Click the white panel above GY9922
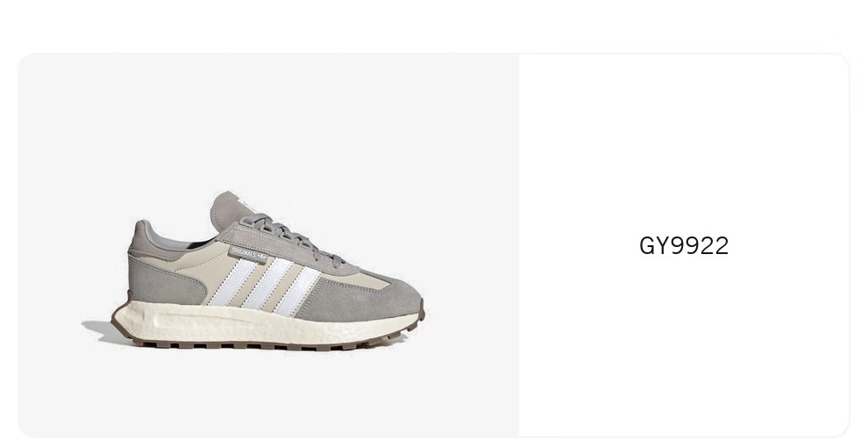This screenshot has height=438, width=868. pos(684,144)
